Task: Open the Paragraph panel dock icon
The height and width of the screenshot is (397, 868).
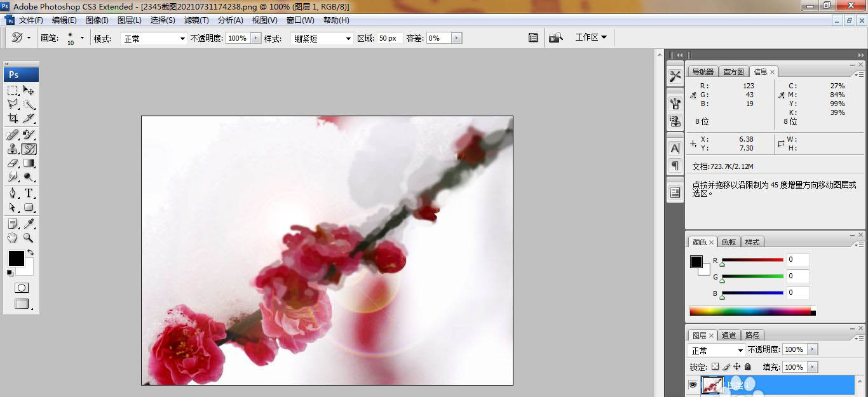Action: [675, 165]
